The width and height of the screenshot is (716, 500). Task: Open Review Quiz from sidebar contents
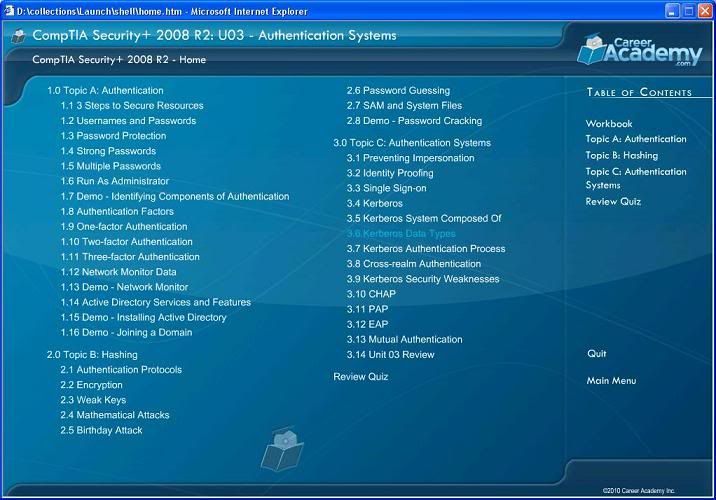coord(613,201)
